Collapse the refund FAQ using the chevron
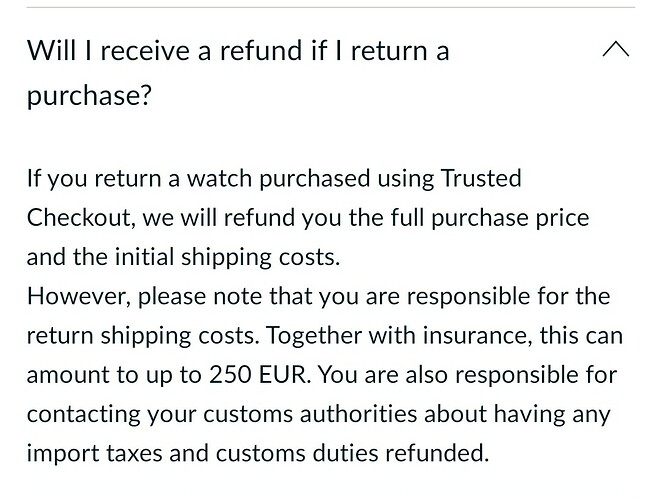661x500 pixels. pos(616,49)
